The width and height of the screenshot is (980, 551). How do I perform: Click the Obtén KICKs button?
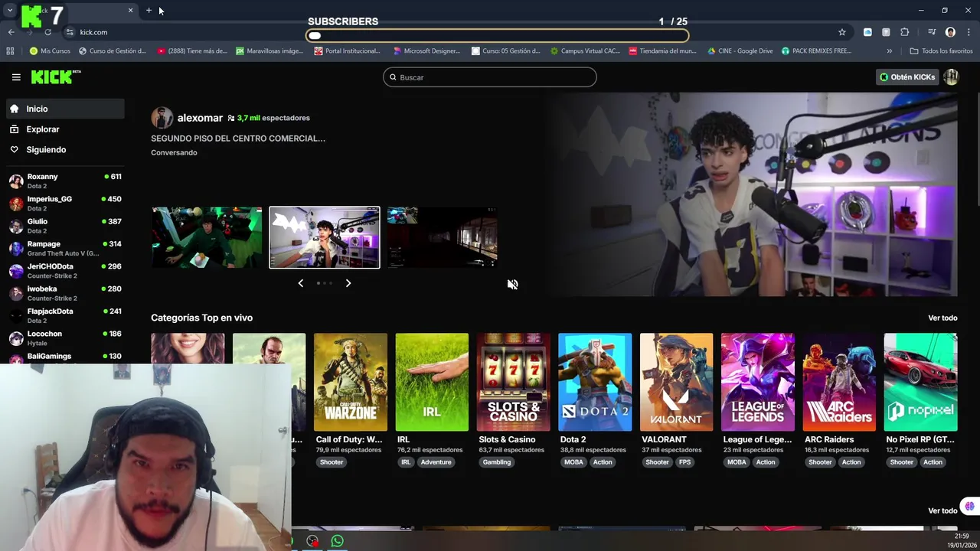907,77
